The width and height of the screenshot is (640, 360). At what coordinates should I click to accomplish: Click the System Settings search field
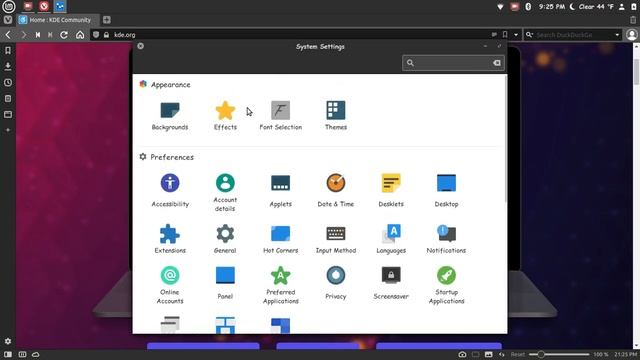coord(453,63)
